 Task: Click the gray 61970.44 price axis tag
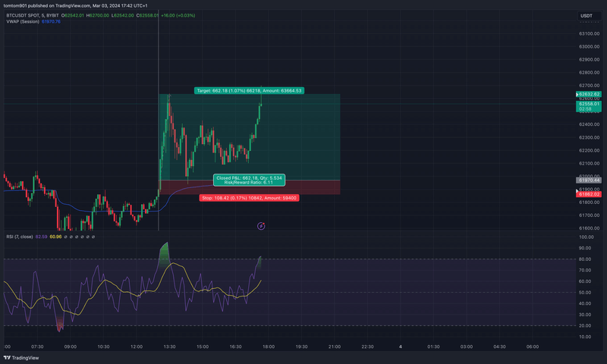point(589,180)
